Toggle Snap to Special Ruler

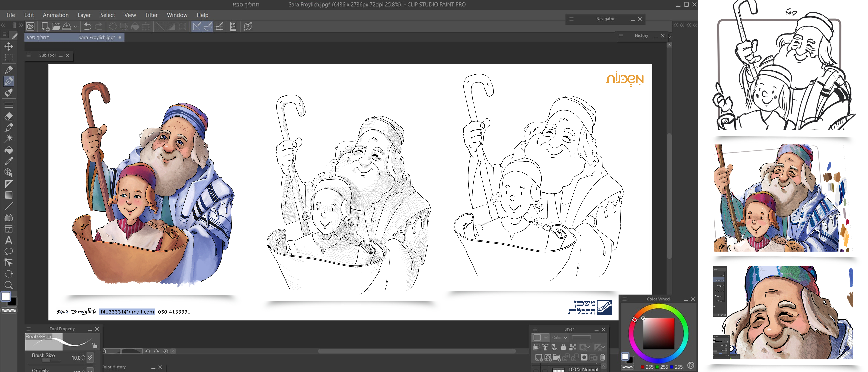click(x=208, y=26)
